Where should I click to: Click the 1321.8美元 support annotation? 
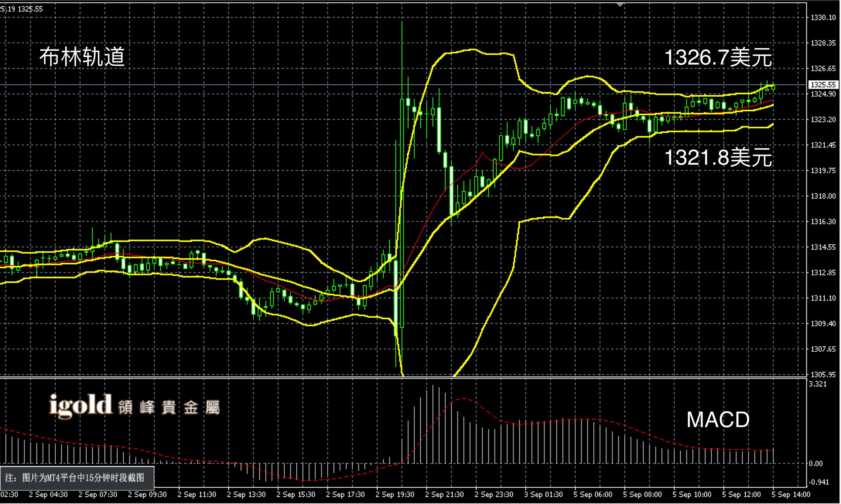coord(718,158)
